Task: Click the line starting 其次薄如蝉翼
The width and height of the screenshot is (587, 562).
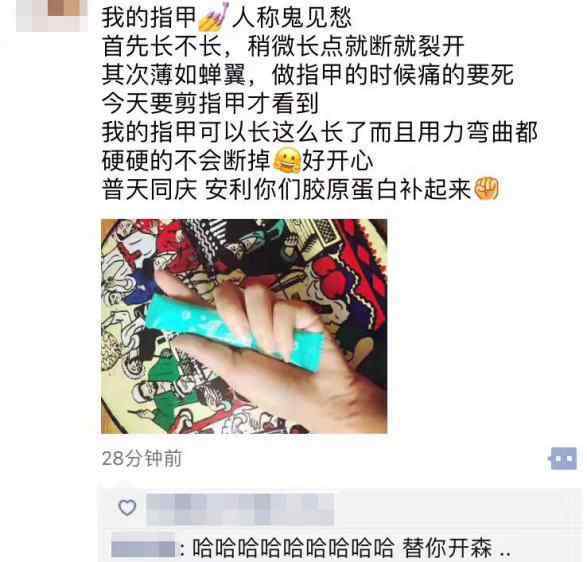Action: (x=308, y=75)
